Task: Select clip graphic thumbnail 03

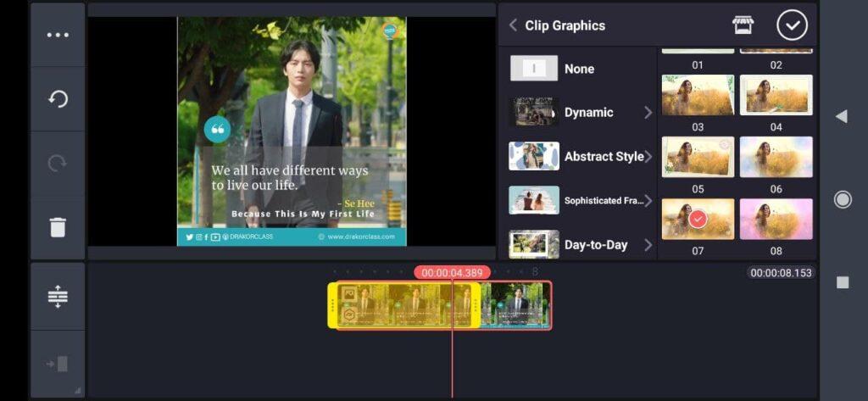Action: pos(698,95)
